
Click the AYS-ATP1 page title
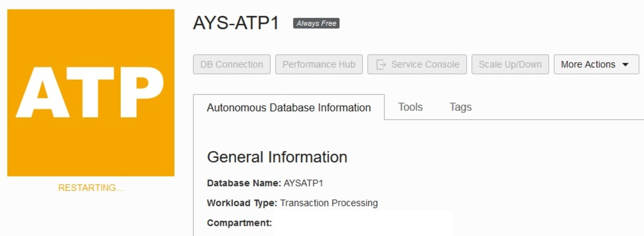pyautogui.click(x=236, y=23)
